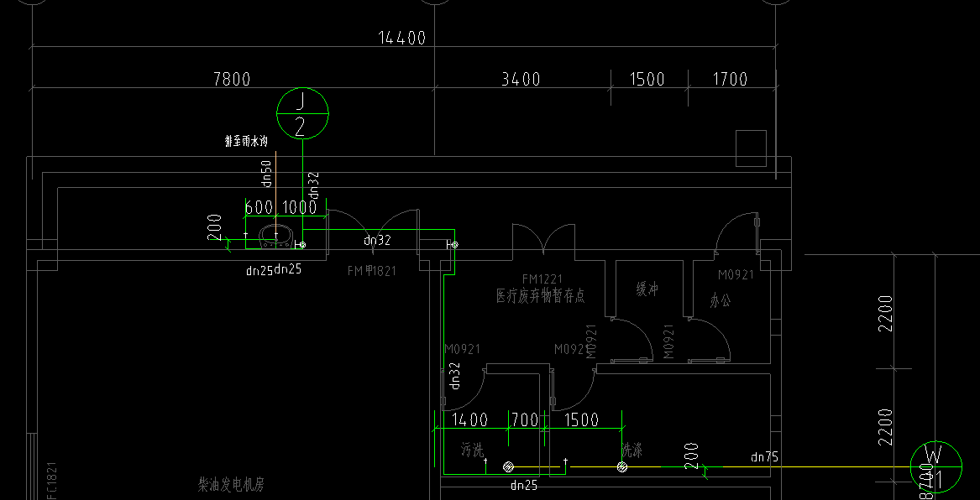980x500 pixels.
Task: Select the 700 dimension text
Action: (525, 420)
